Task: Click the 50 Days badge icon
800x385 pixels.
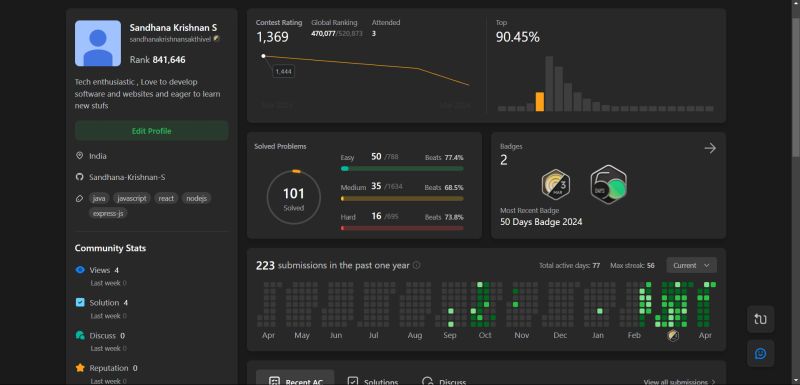Action: [x=609, y=185]
